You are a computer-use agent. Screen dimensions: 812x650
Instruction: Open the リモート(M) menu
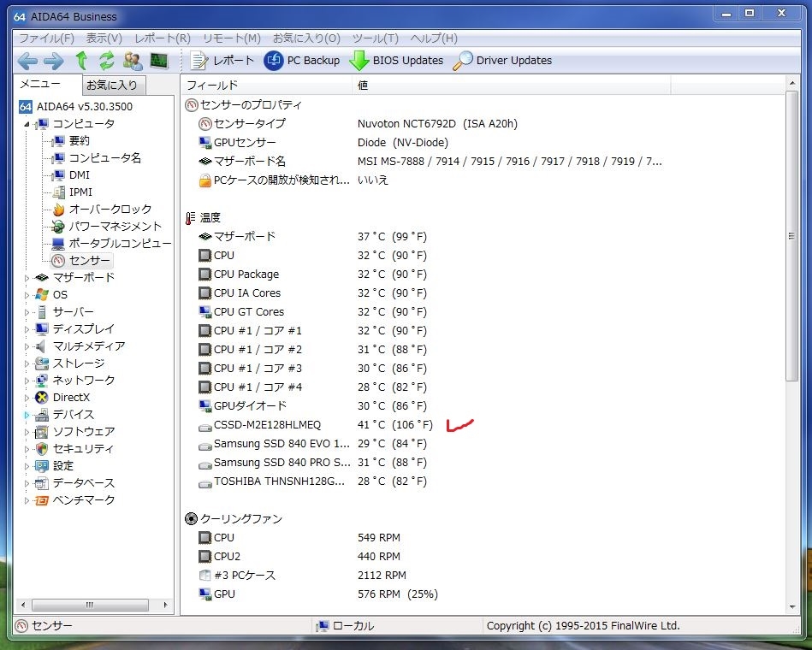tap(232, 38)
